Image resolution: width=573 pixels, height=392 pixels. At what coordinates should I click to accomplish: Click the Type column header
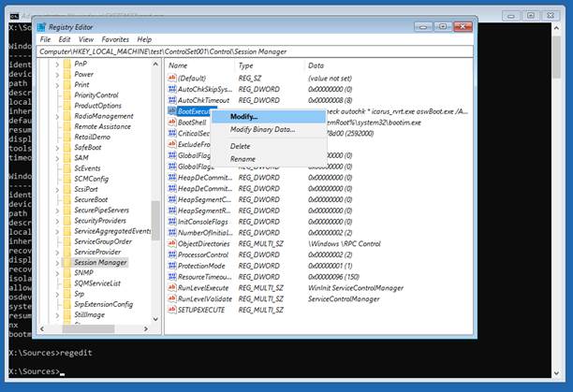pos(270,65)
